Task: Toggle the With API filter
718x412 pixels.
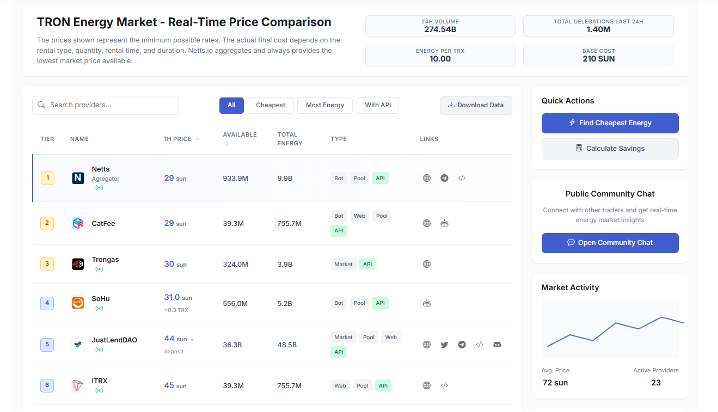Action: tap(377, 105)
